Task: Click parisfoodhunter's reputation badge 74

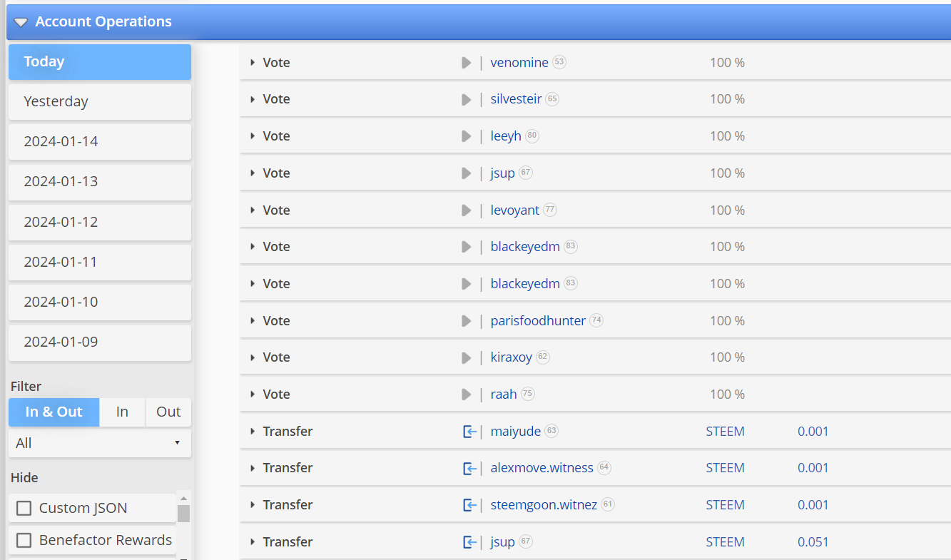Action: coord(596,320)
